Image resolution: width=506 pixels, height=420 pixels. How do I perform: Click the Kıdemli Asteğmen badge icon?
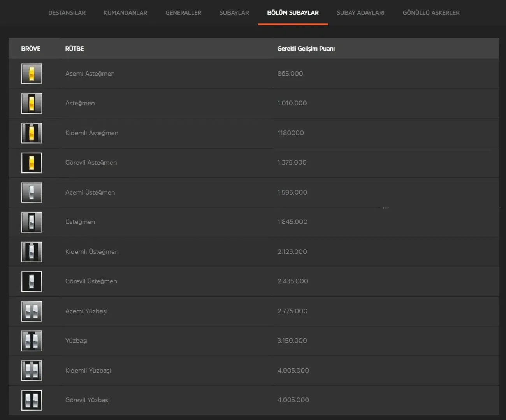click(32, 133)
